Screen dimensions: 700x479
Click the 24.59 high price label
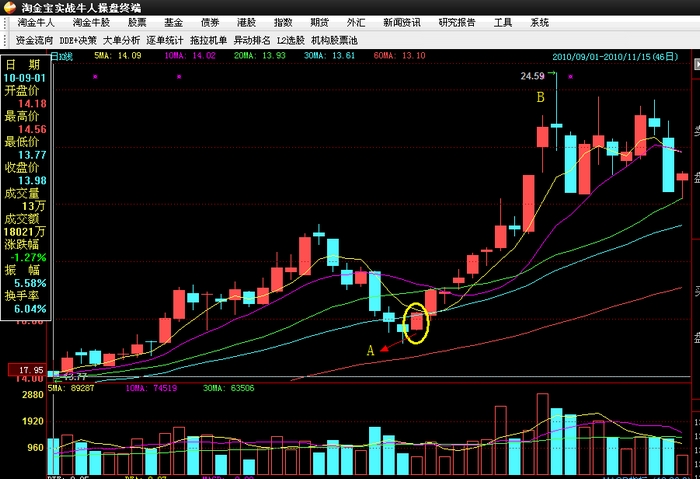tap(533, 76)
